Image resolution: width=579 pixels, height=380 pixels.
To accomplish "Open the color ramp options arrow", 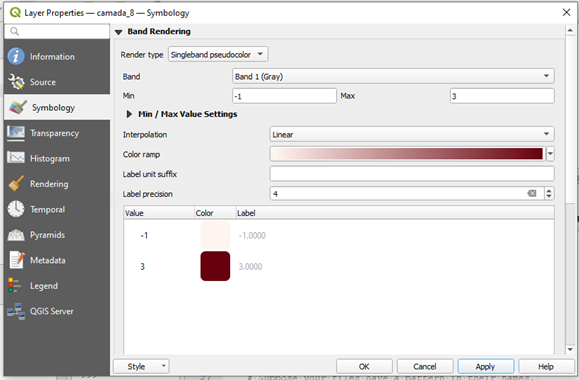I will [550, 154].
